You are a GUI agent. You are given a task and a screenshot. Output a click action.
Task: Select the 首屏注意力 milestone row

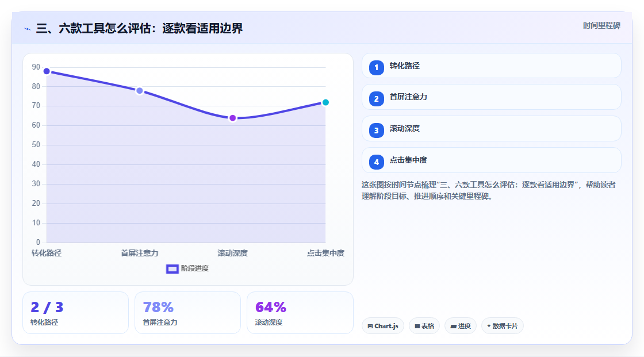coord(491,97)
